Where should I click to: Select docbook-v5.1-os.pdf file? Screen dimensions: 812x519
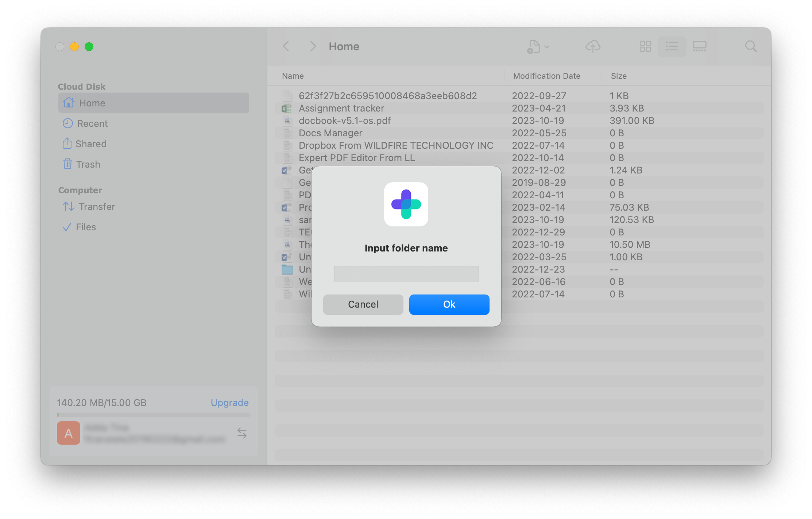click(344, 121)
